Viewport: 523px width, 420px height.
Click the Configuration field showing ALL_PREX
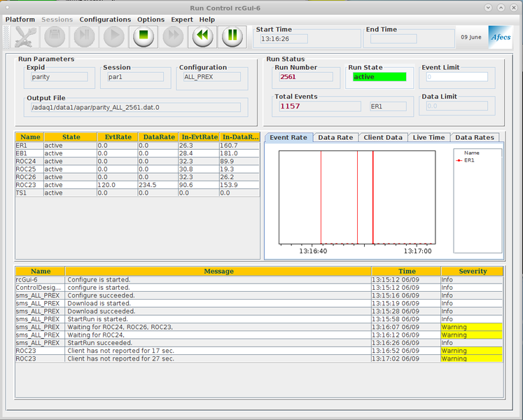pyautogui.click(x=212, y=77)
